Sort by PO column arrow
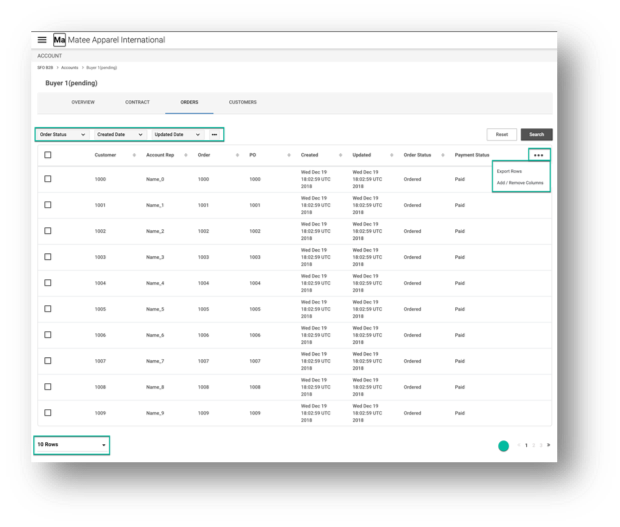The image size is (620, 527). pos(289,155)
